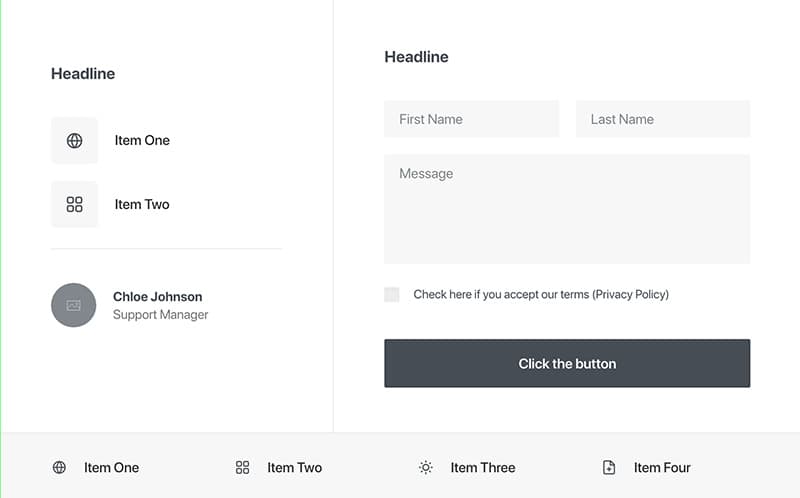The image size is (800, 498).
Task: Focus the Last Name input field
Action: 662,119
